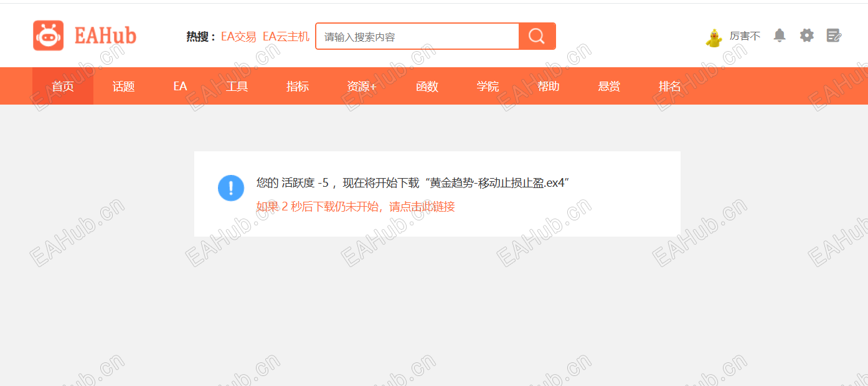Click the yellow duck user avatar

[x=714, y=37]
